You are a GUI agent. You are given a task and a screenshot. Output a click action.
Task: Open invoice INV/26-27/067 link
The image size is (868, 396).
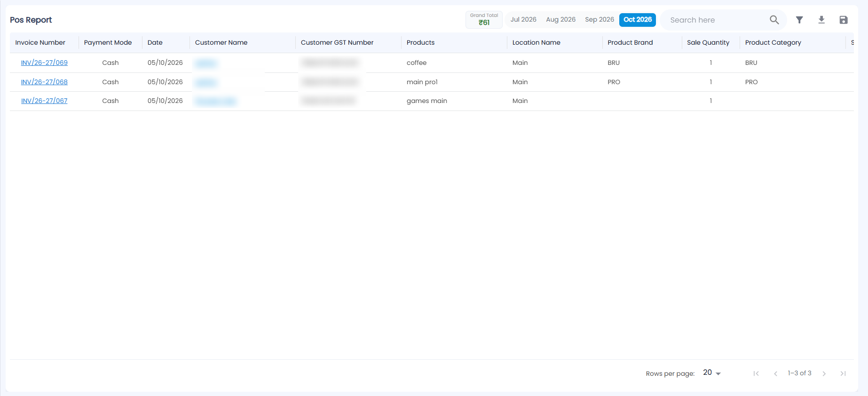pyautogui.click(x=44, y=101)
